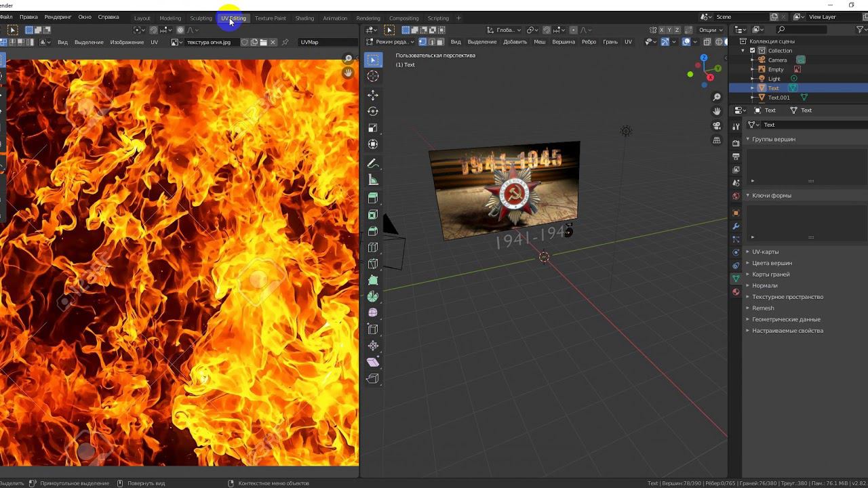868x488 pixels.
Task: Select the Rotate tool
Action: [x=373, y=111]
